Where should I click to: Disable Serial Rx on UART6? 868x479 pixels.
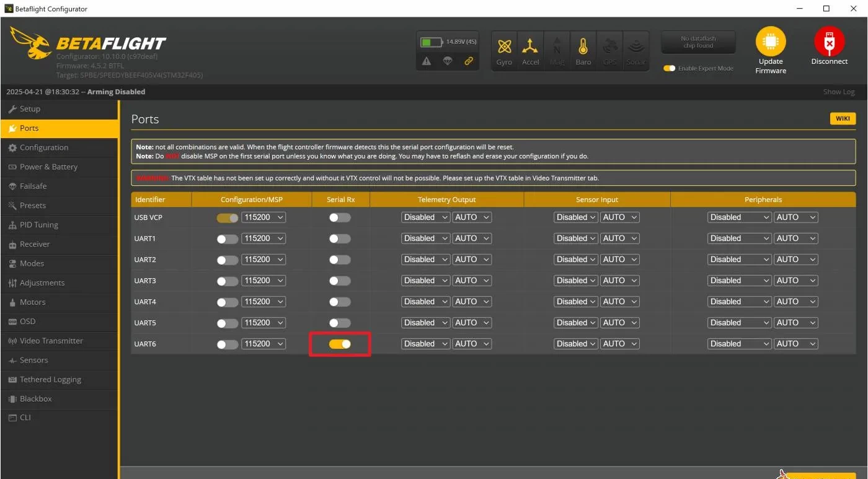(340, 344)
